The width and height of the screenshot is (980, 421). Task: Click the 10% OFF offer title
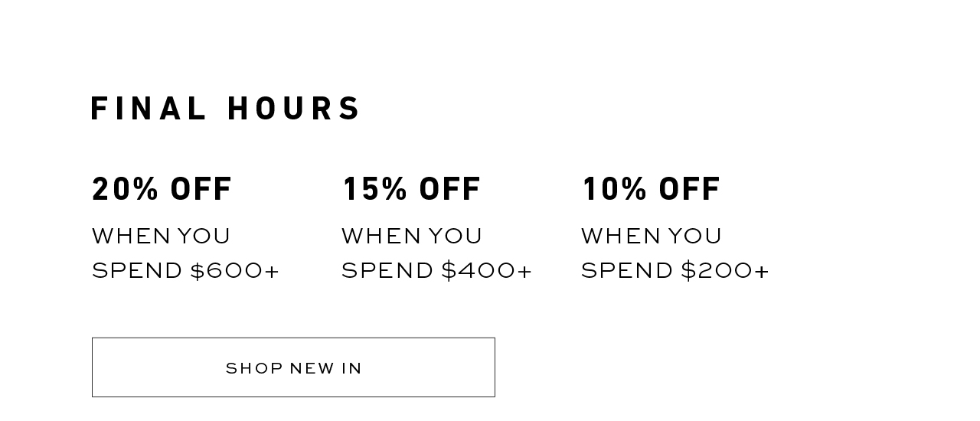pyautogui.click(x=651, y=189)
